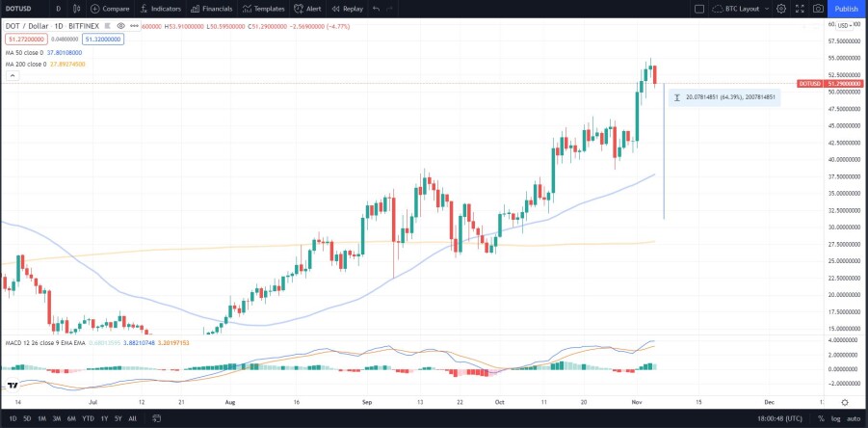Open the DOTUSD symbol search
The image size is (868, 428).
(18, 9)
